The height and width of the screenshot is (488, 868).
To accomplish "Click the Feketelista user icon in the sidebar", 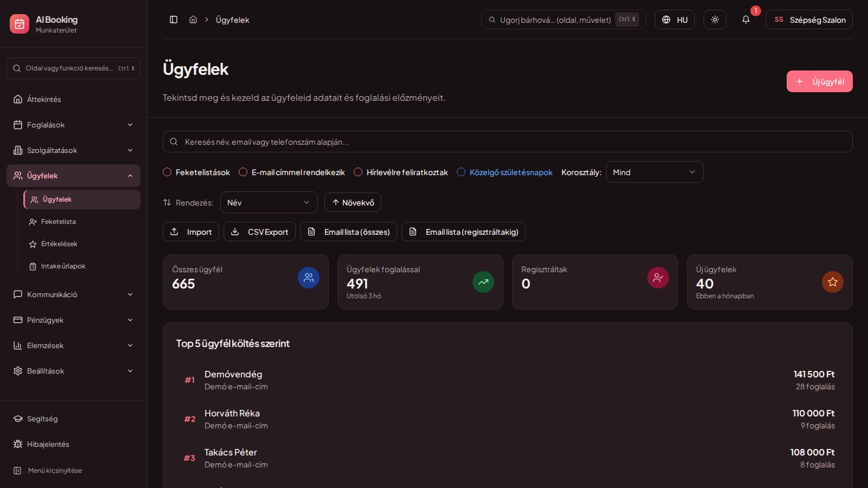I will click(33, 222).
